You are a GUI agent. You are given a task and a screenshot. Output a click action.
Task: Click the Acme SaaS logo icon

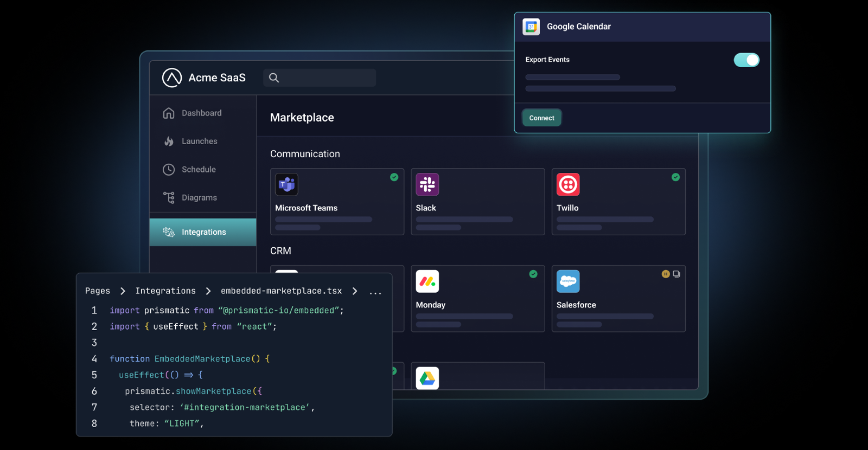click(x=172, y=78)
